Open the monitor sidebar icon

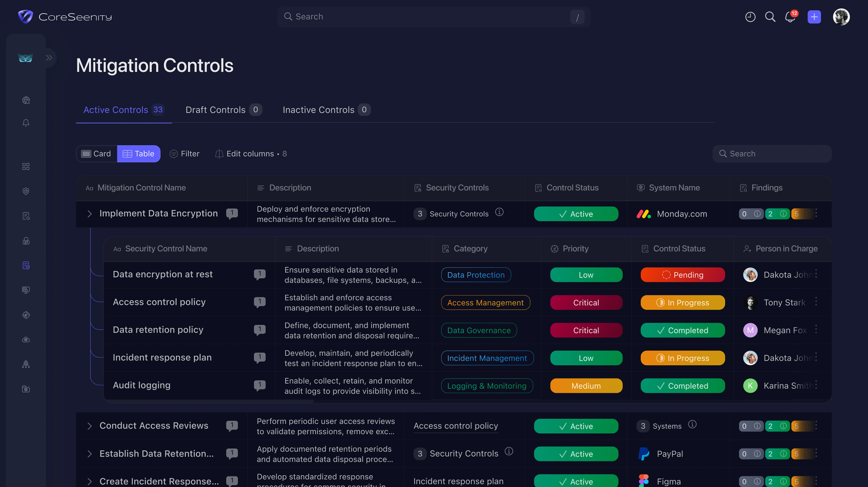point(26,290)
